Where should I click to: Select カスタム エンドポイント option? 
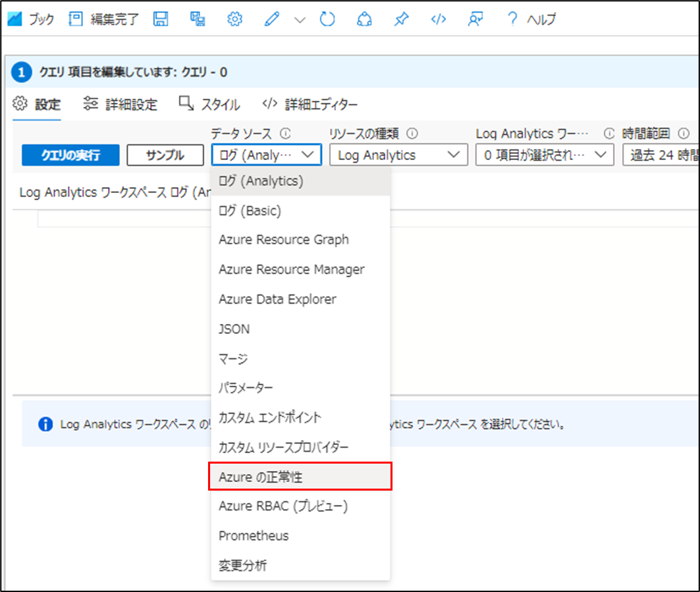pyautogui.click(x=300, y=417)
